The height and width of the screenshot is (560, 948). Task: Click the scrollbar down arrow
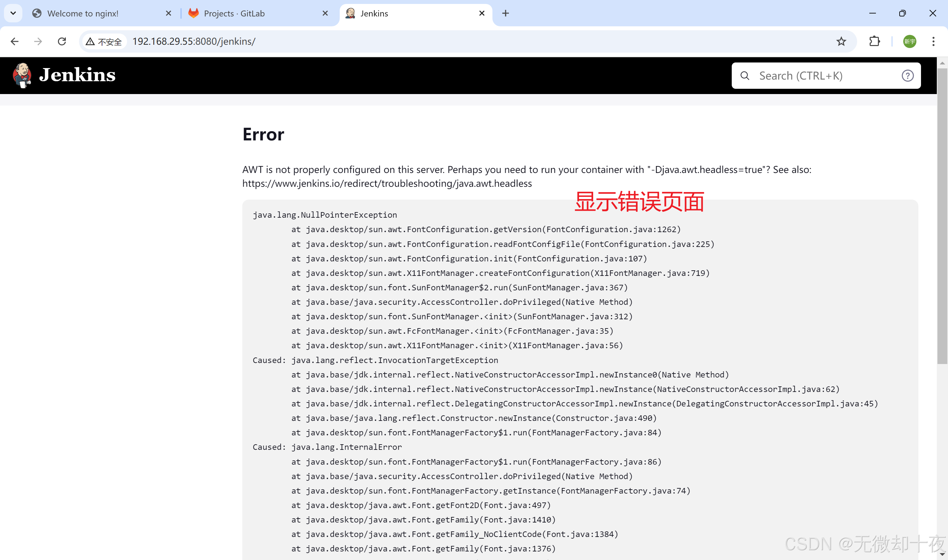[x=942, y=554]
